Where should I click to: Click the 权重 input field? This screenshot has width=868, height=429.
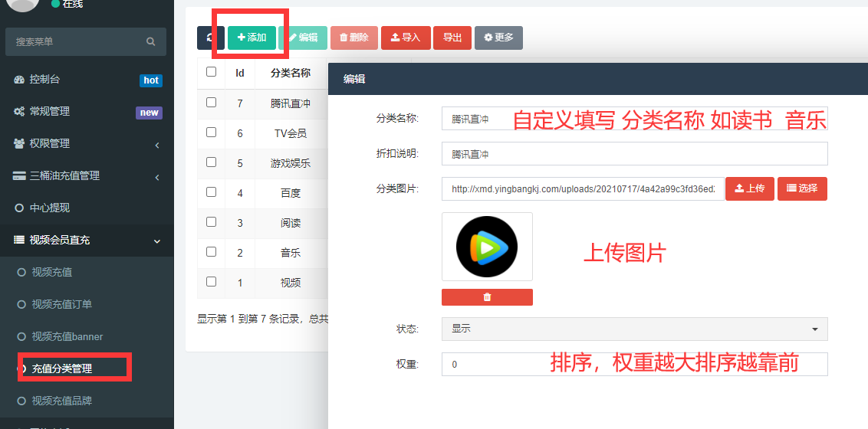coord(634,365)
